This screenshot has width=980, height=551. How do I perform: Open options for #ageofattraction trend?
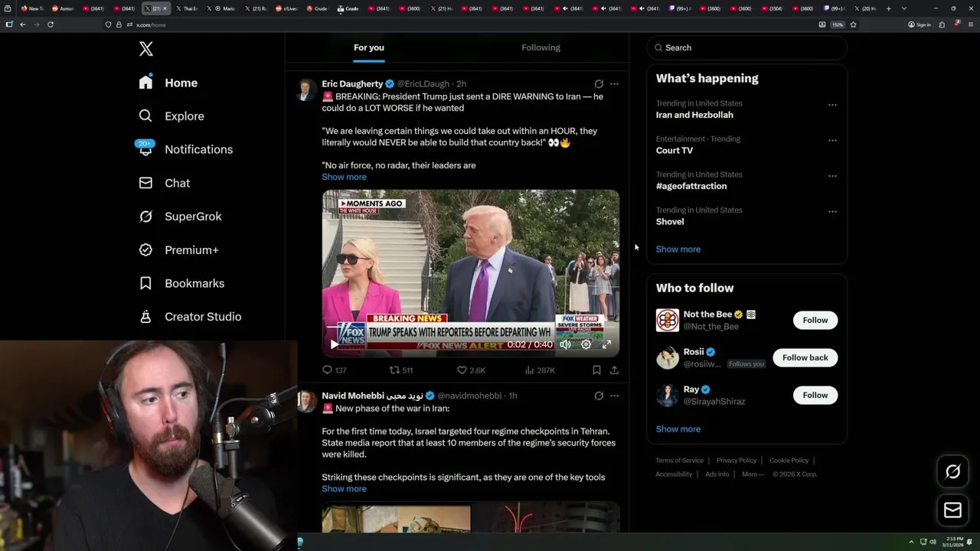click(832, 176)
